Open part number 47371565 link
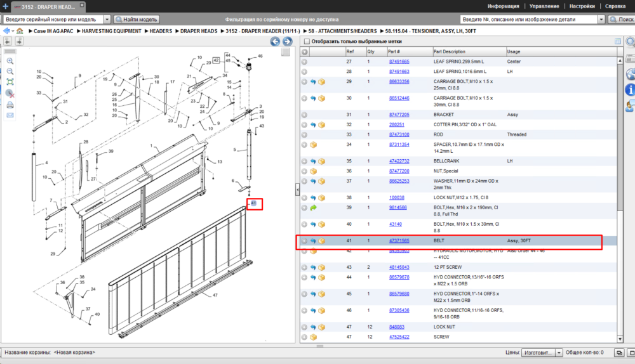 (x=399, y=241)
